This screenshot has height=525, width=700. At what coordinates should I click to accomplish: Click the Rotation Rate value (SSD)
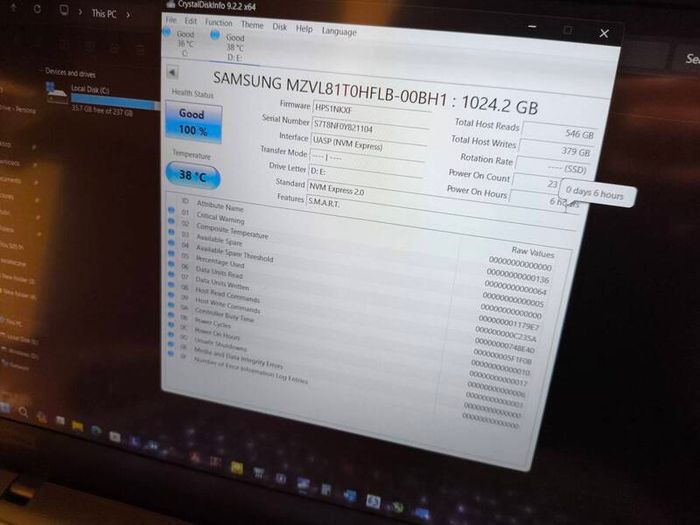point(552,168)
